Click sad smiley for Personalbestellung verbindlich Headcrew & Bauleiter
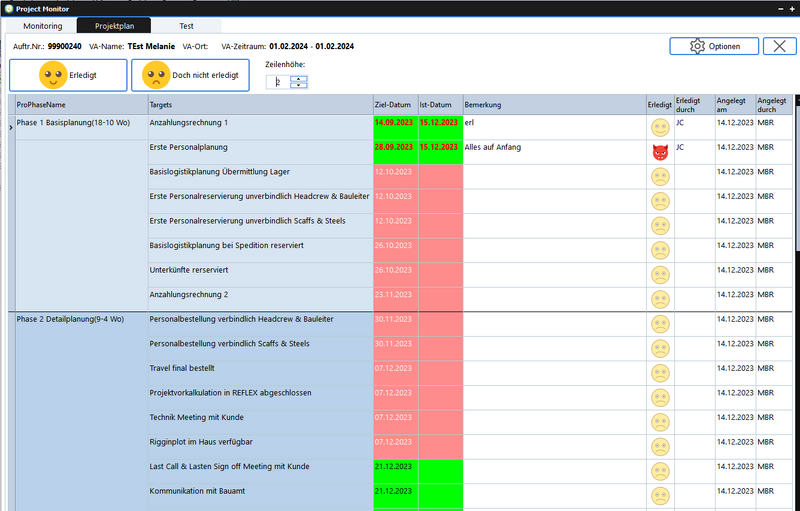Image resolution: width=800 pixels, height=511 pixels. coord(660,324)
